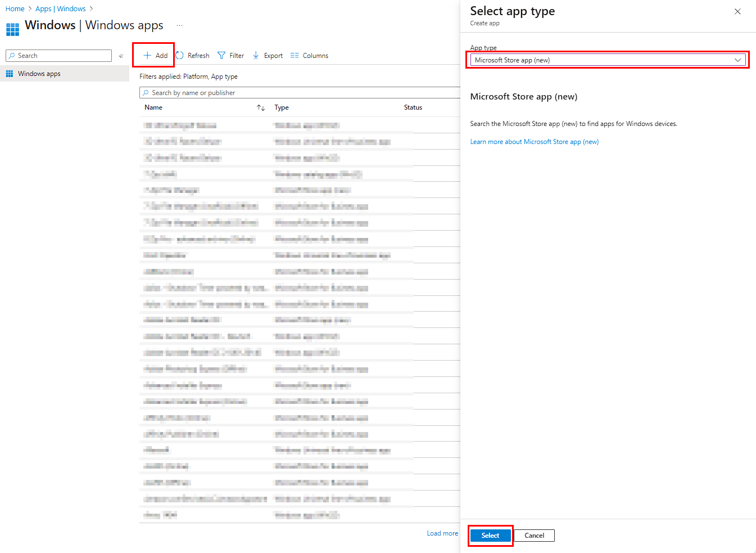
Task: Open the App type dropdown
Action: [x=608, y=60]
